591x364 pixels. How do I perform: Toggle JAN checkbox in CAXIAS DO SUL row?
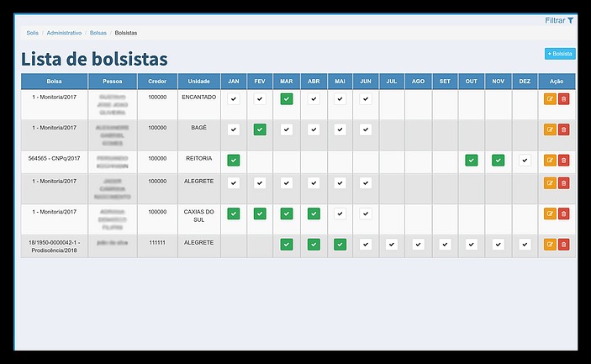tap(234, 214)
